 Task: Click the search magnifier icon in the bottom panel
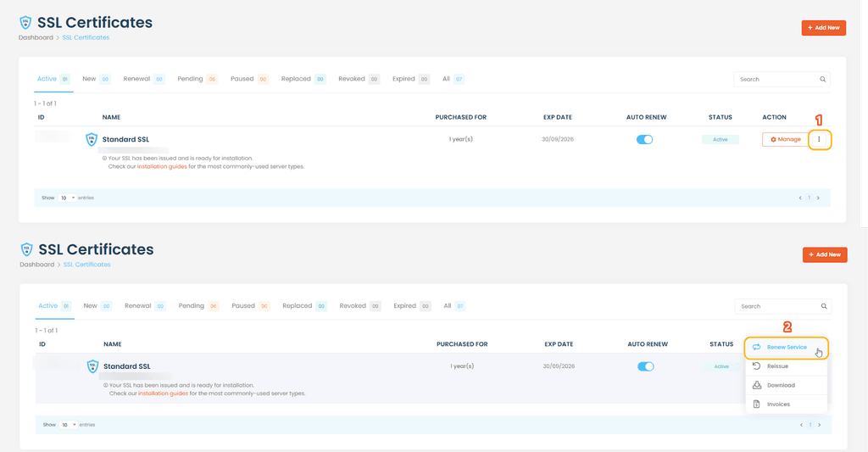pyautogui.click(x=824, y=306)
